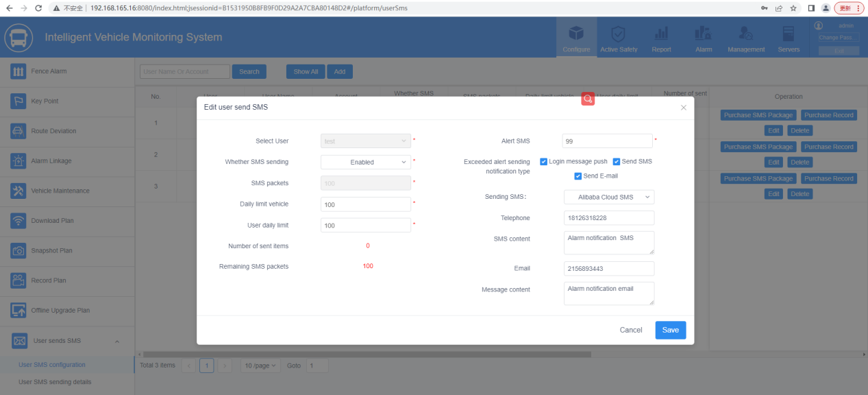Click the Add button
This screenshot has width=868, height=395.
[x=340, y=71]
